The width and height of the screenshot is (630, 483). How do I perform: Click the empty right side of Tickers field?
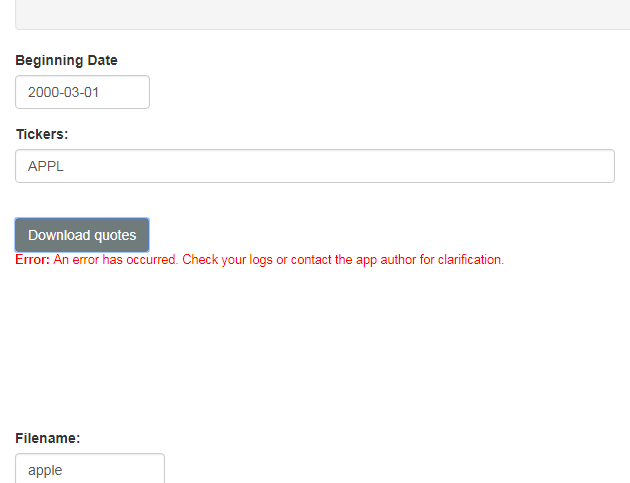pos(442,166)
